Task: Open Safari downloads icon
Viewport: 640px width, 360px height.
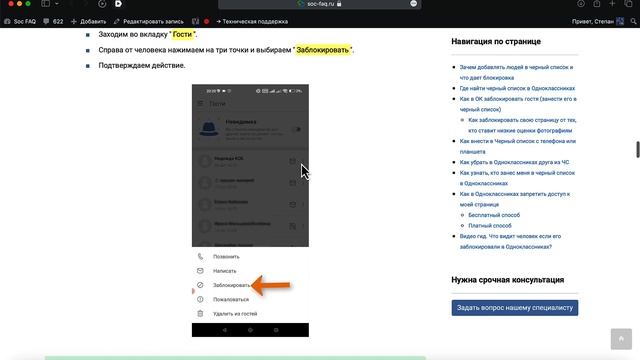Action: click(581, 4)
